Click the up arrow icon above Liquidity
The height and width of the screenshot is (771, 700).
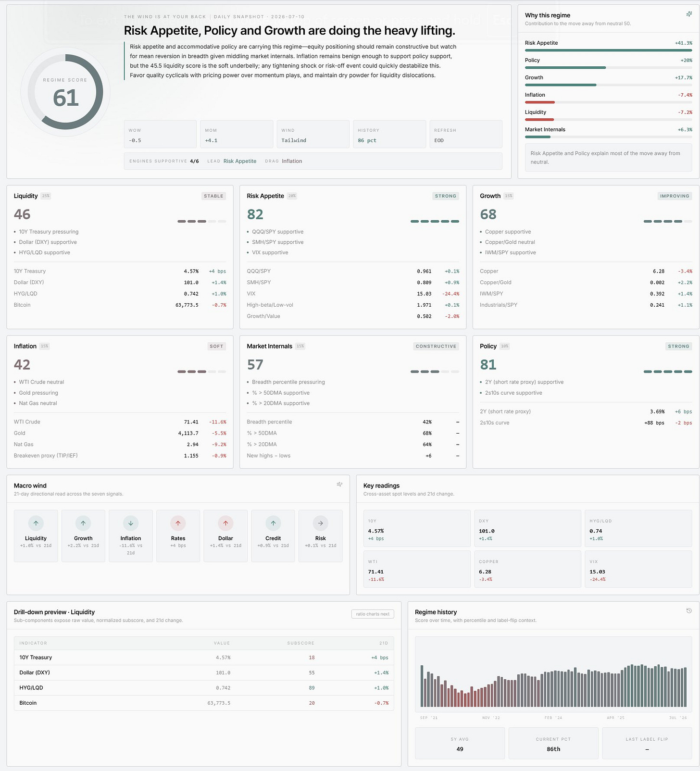(36, 523)
